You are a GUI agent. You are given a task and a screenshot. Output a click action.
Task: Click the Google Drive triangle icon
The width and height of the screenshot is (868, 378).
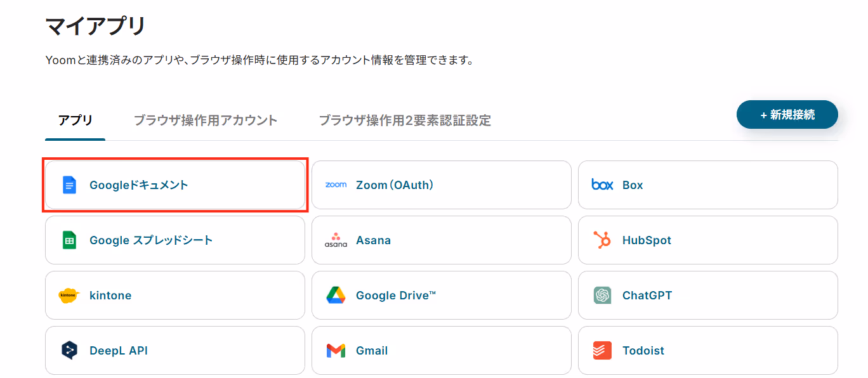[x=336, y=296]
